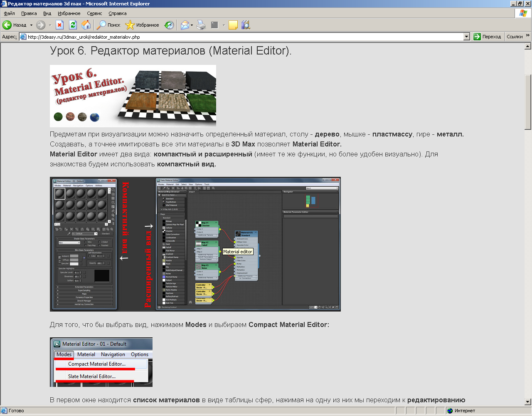Click the grey Forward arrow icon
This screenshot has height=416, width=532.
click(x=40, y=25)
